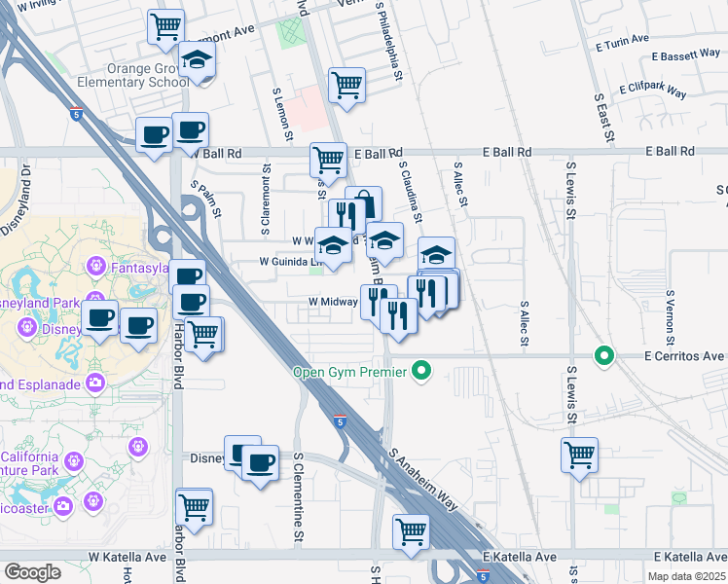Click the grocery cart marker near W Irving

click(x=165, y=29)
